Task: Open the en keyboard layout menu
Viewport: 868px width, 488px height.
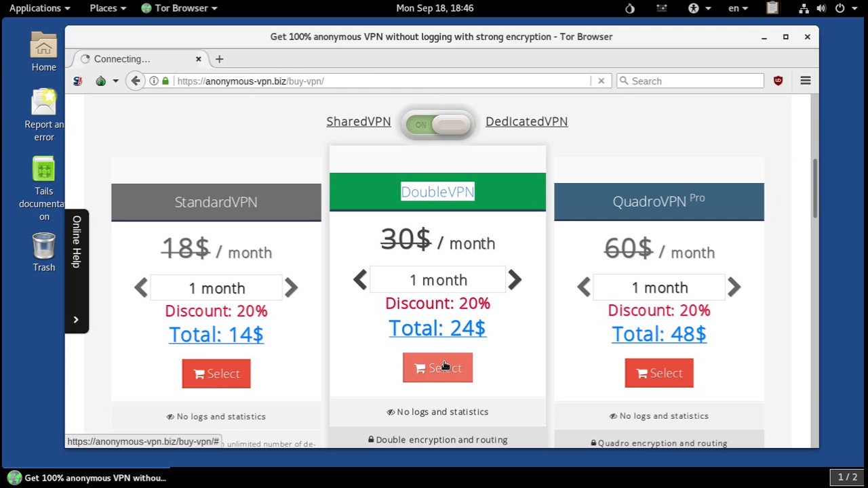Action: coord(738,8)
